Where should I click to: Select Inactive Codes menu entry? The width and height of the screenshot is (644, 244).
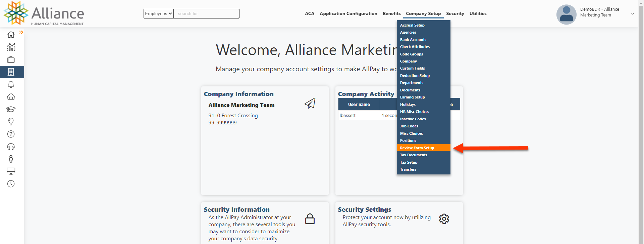click(x=424, y=119)
